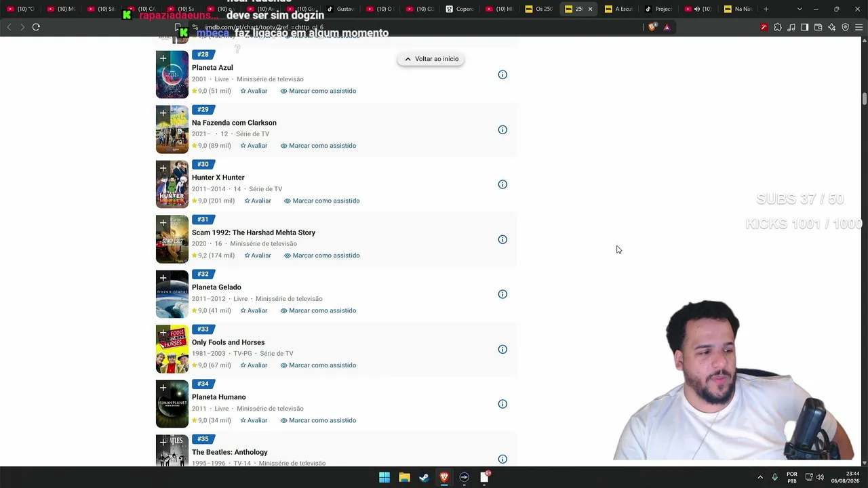Switch to the Copero tab
Viewport: 868px width, 488px height.
coord(460,9)
